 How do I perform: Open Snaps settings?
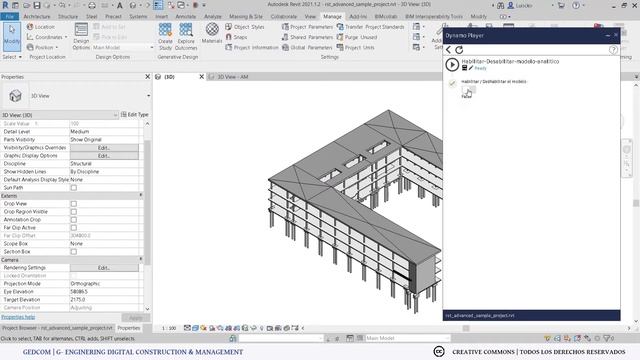click(237, 37)
